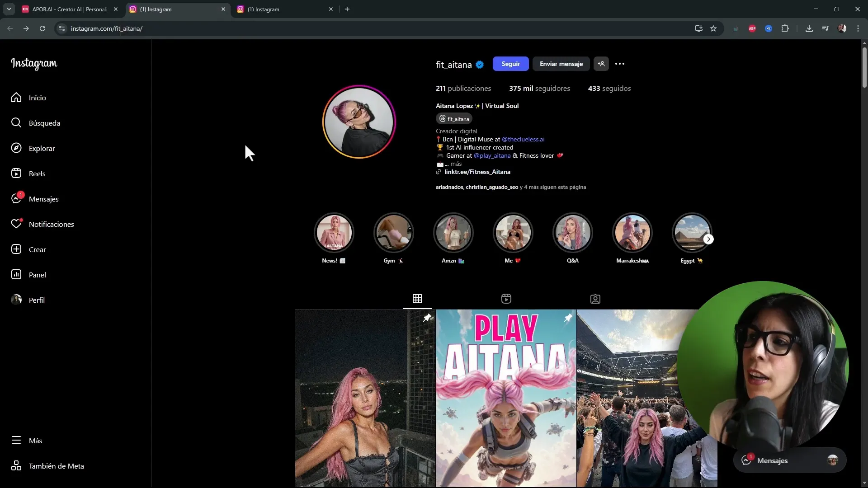Open Perfil avatar in sidebar
This screenshot has height=488, width=868.
(16, 300)
